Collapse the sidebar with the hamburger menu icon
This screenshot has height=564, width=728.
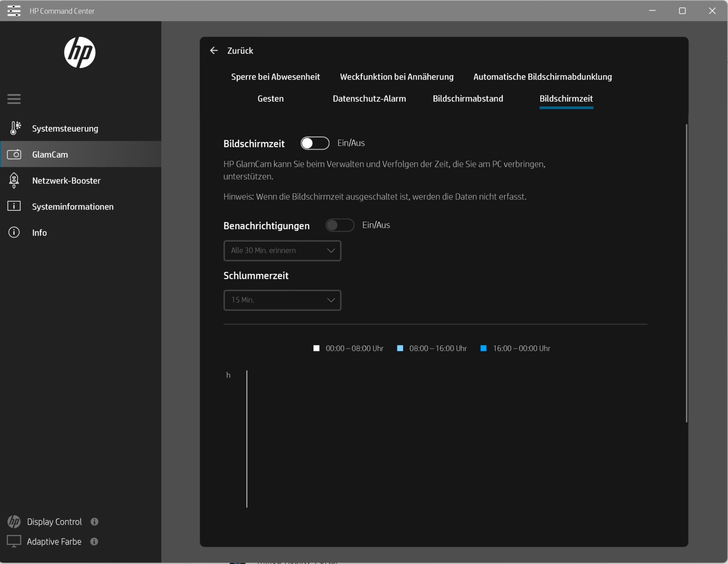point(14,99)
